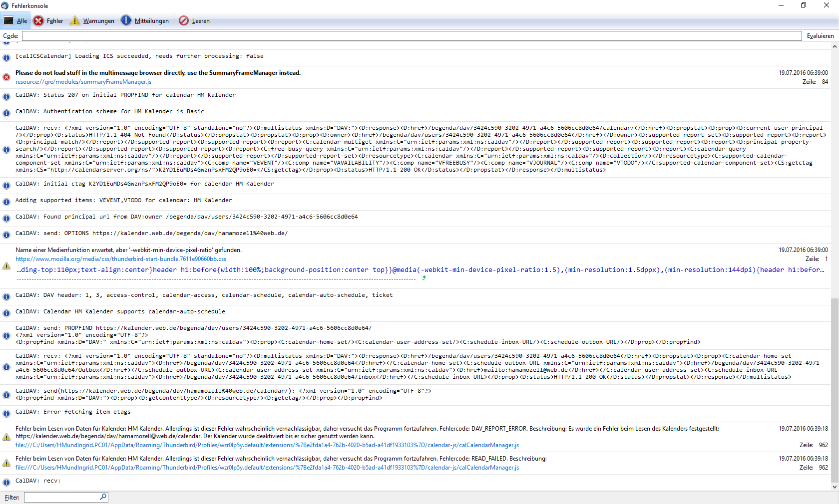The width and height of the screenshot is (839, 504).
Task: Click warning icon beside DAV_REPORT_ERROR message
Action: point(6,437)
